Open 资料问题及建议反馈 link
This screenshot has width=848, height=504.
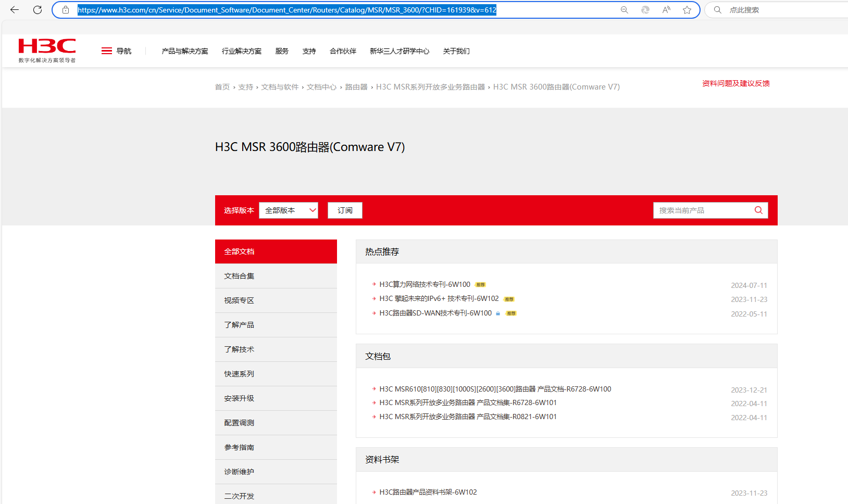pos(736,83)
